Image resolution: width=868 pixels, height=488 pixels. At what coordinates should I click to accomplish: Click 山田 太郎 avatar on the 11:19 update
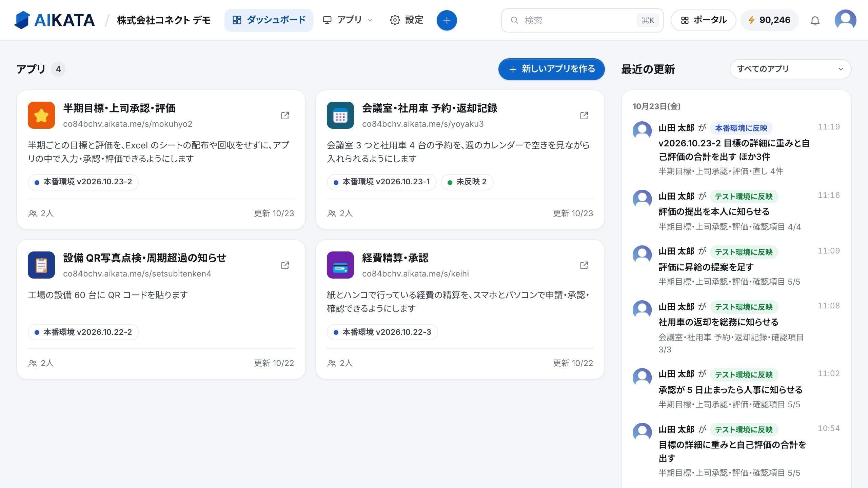coord(642,131)
